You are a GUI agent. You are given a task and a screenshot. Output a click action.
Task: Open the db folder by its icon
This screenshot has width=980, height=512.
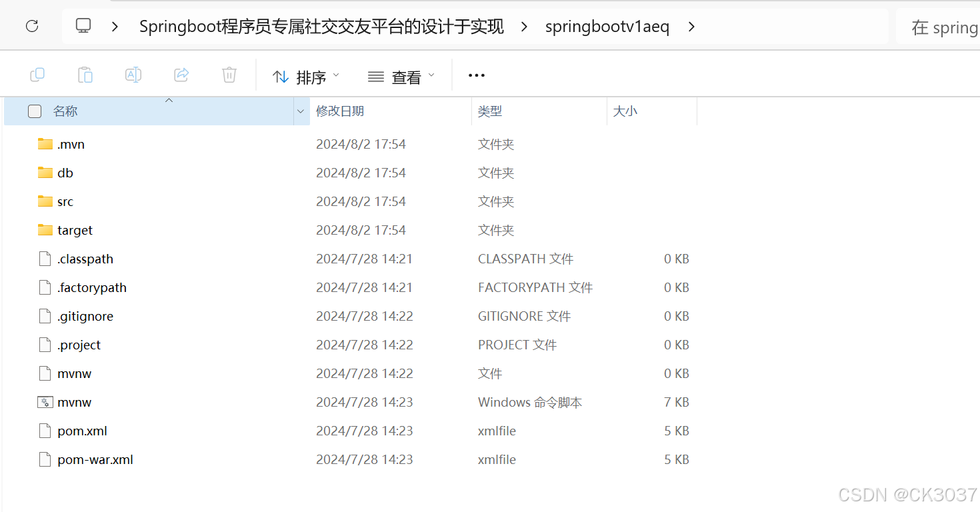[x=44, y=172]
